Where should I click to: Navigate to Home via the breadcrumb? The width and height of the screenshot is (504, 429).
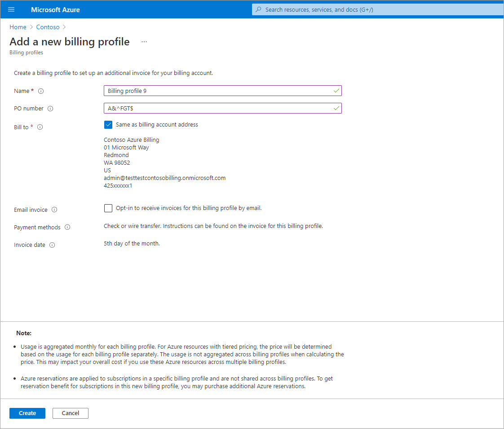pyautogui.click(x=18, y=27)
